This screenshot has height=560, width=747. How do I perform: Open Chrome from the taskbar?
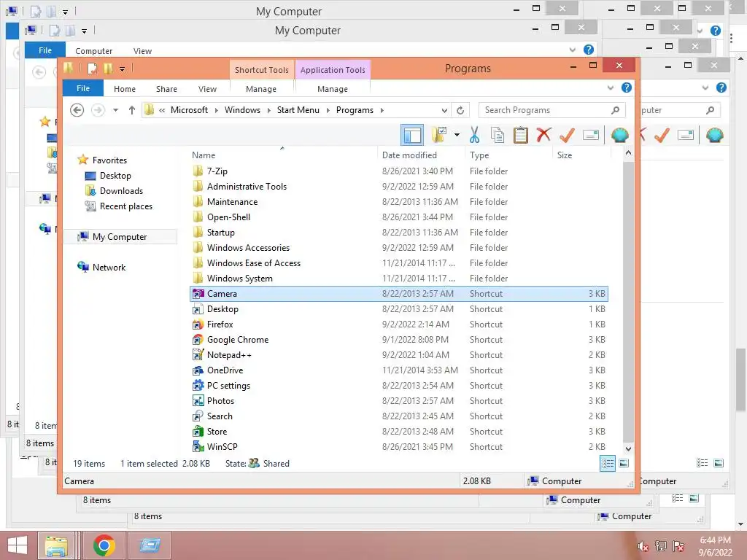tap(104, 545)
